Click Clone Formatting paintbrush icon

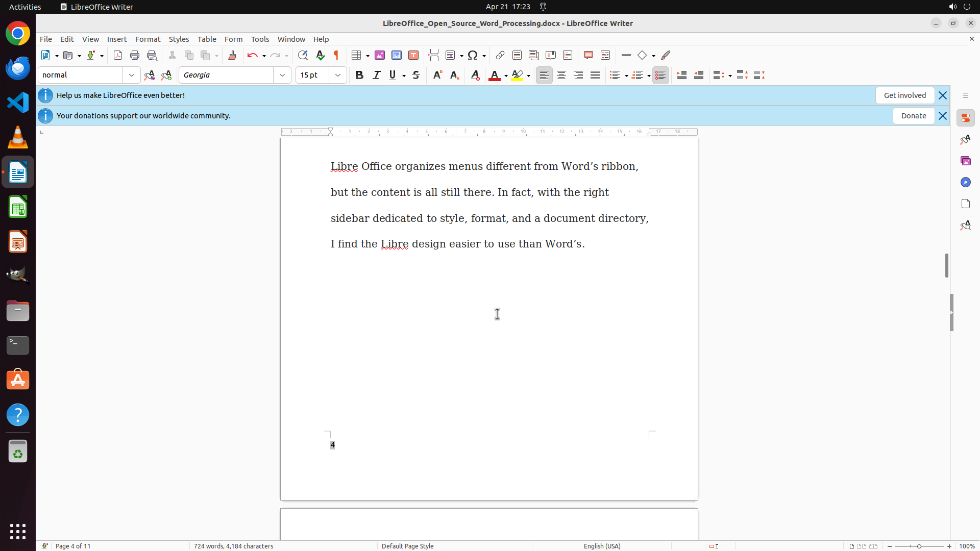[x=232, y=55]
